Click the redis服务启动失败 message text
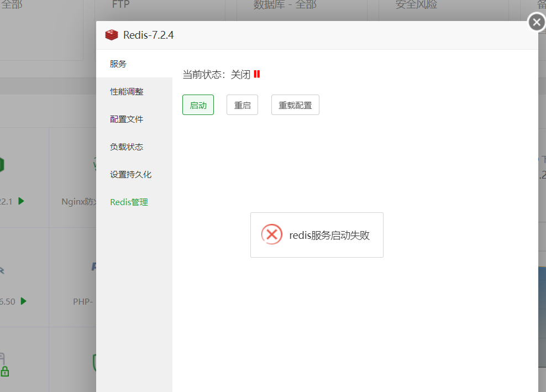 [x=329, y=235]
